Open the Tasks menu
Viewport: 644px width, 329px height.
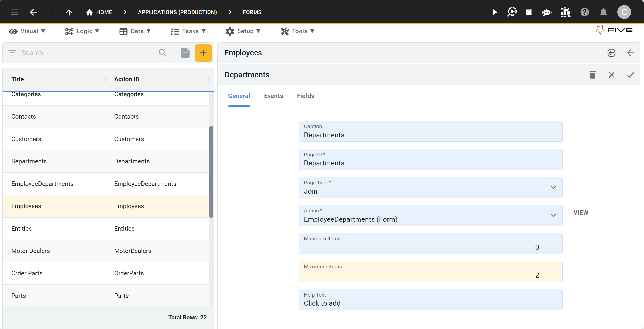tap(188, 31)
